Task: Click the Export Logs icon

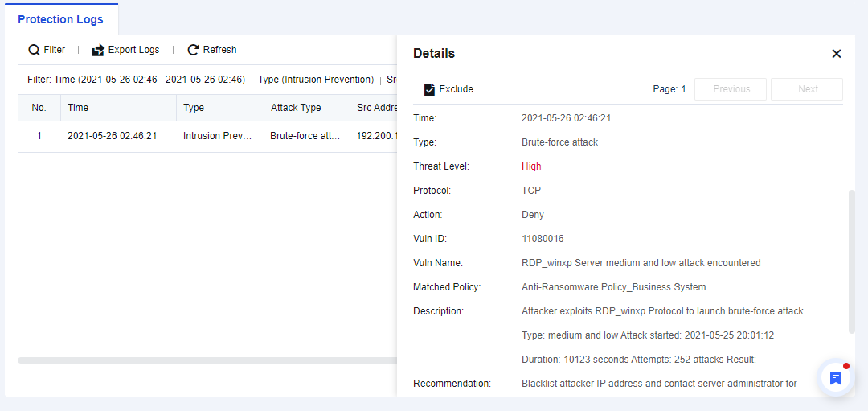Action: pyautogui.click(x=98, y=50)
